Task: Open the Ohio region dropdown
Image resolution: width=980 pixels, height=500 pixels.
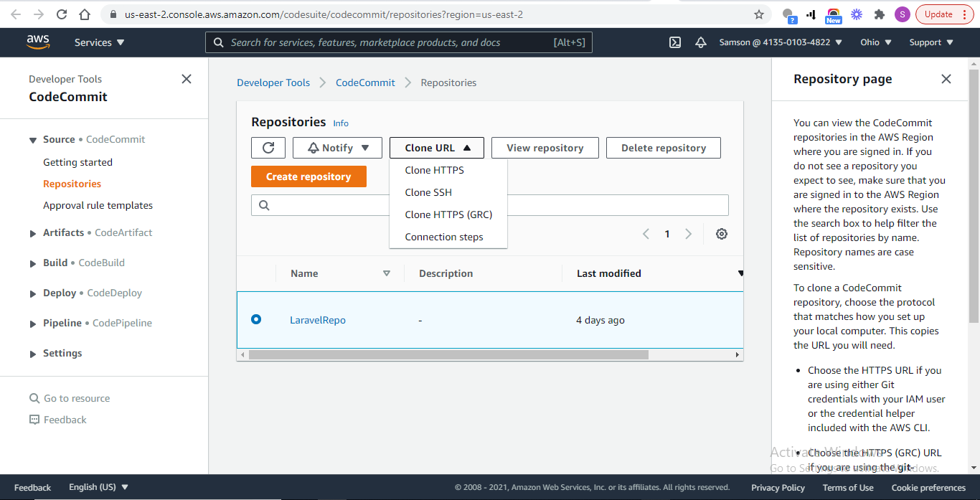Action: pos(875,42)
